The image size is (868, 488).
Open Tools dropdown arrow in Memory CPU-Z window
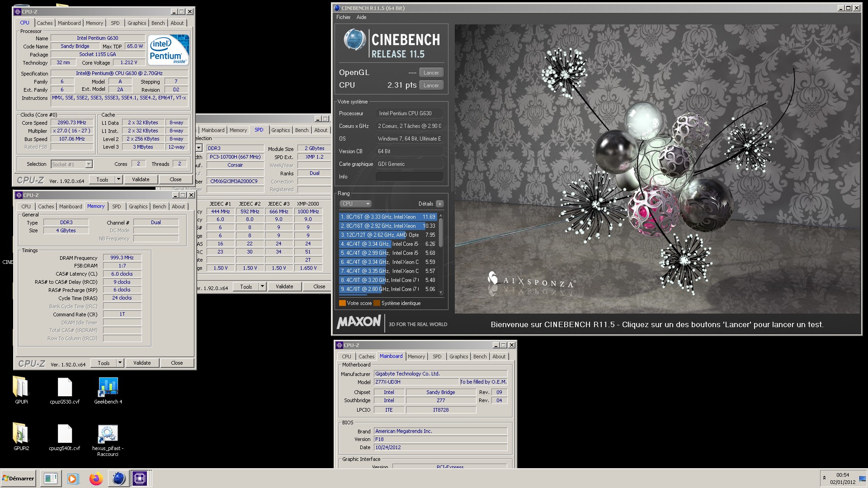pos(120,363)
